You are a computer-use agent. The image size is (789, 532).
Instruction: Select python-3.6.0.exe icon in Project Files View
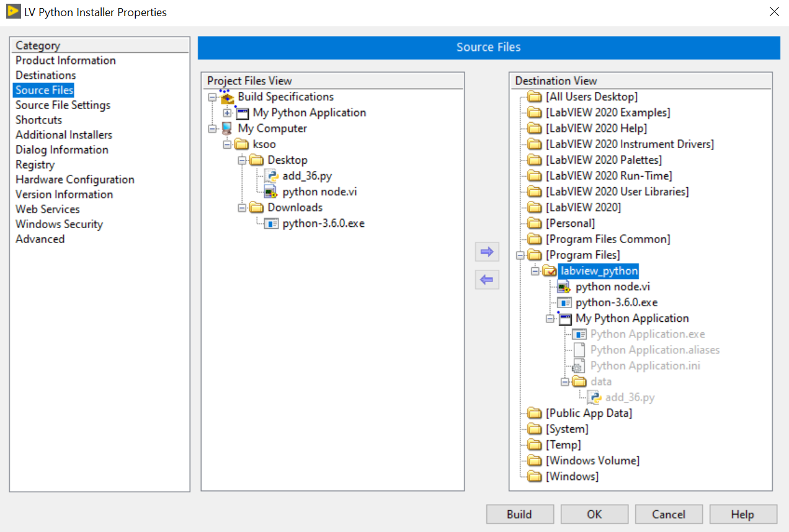click(271, 223)
